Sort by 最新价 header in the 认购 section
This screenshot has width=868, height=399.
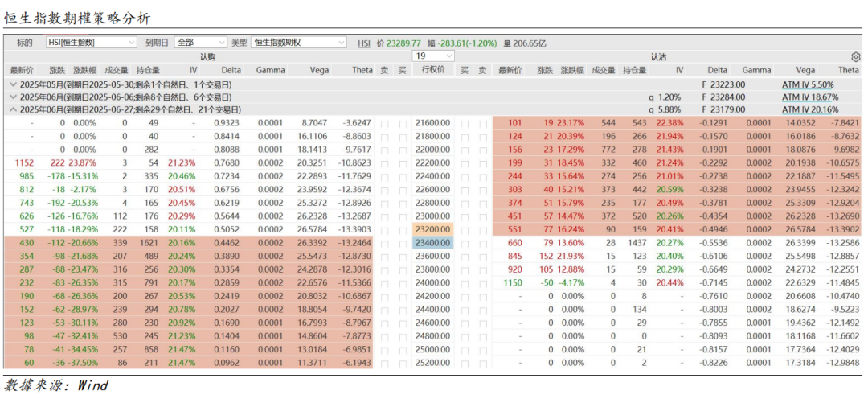22,70
